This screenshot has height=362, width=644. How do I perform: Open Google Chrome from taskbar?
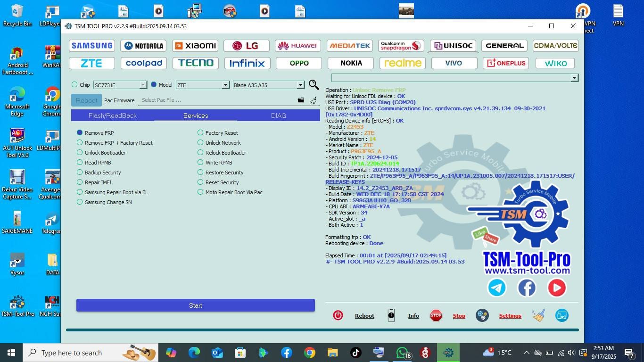[310, 353]
